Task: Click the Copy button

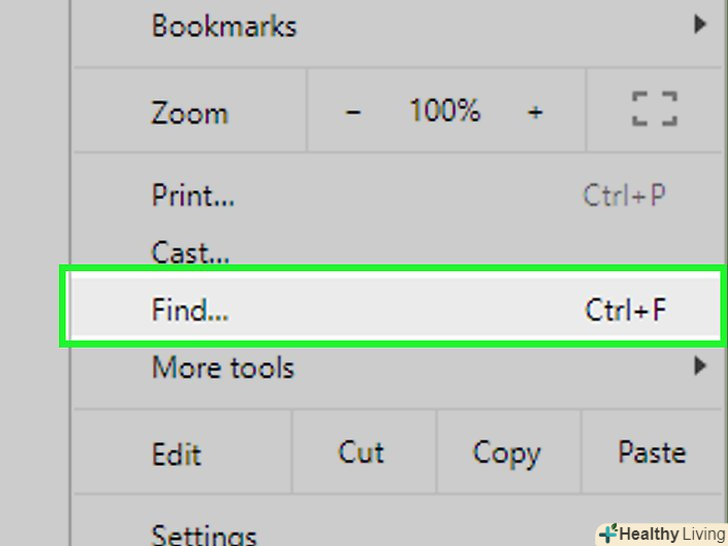Action: point(506,453)
